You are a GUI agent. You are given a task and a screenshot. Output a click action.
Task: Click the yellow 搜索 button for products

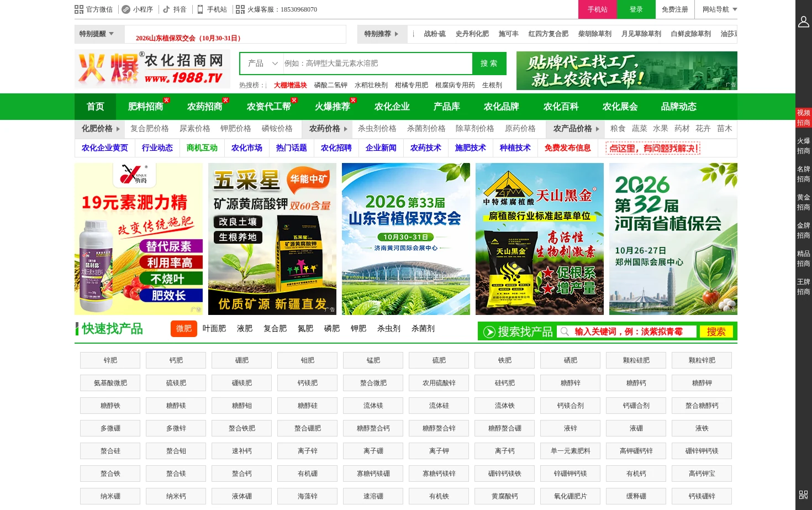pyautogui.click(x=716, y=332)
